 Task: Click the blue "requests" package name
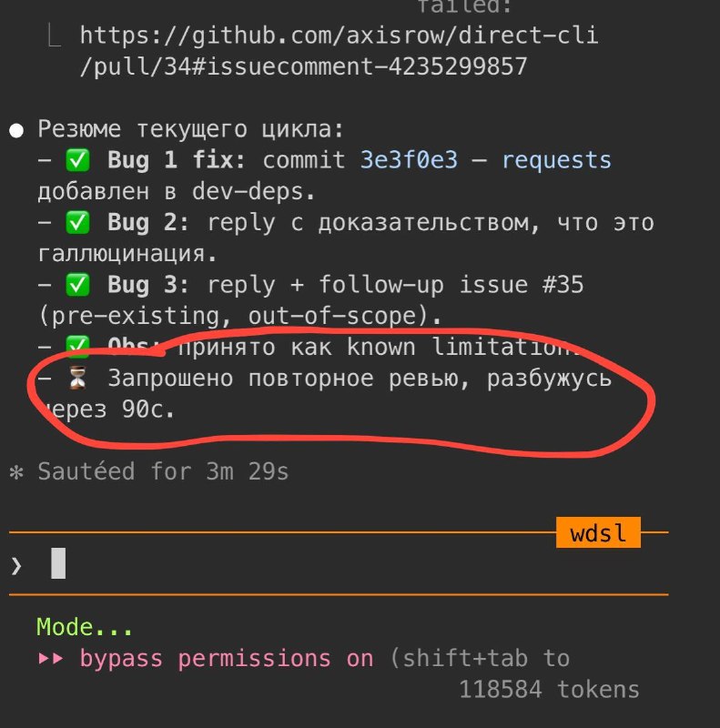click(556, 161)
